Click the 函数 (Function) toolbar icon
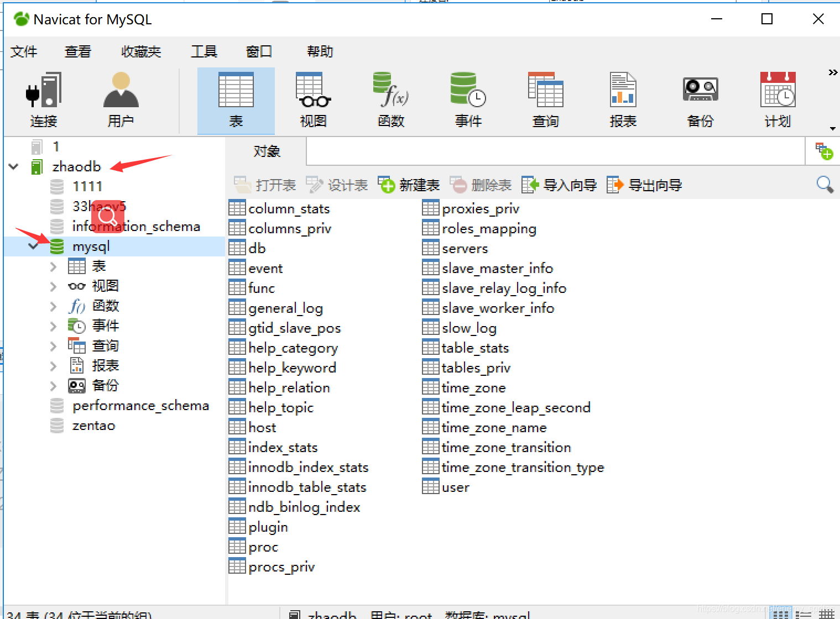Viewport: 840px width, 619px height. point(391,101)
